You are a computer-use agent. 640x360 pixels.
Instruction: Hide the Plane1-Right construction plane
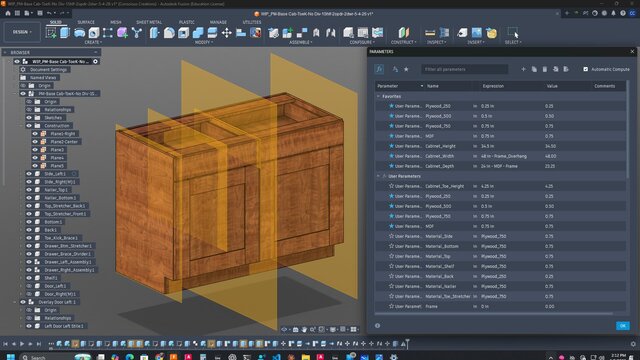point(36,134)
